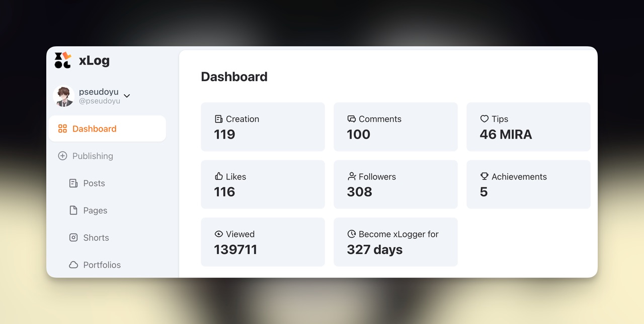Click the thumbs-up icon beside Likes

tap(218, 176)
